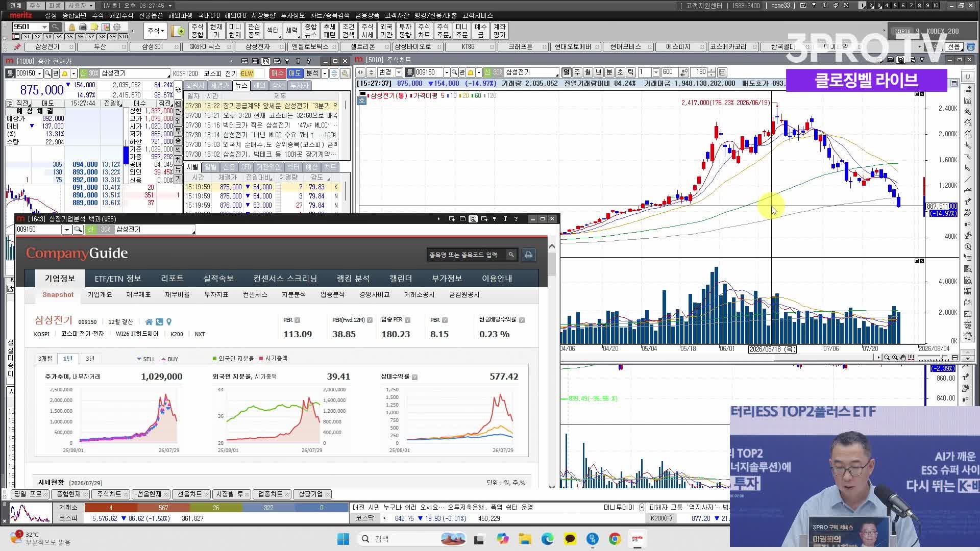The image size is (980, 551).
Task: Click the bell alert icon in 종합 현재가 window
Action: pyautogui.click(x=66, y=73)
